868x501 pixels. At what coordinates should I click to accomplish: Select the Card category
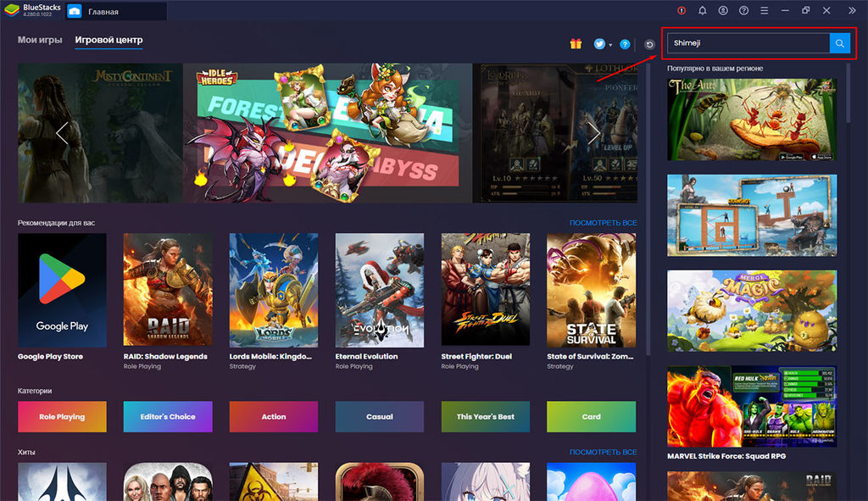point(591,416)
